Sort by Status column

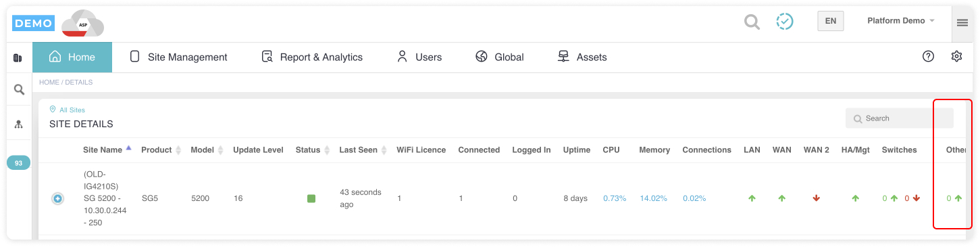tap(312, 150)
